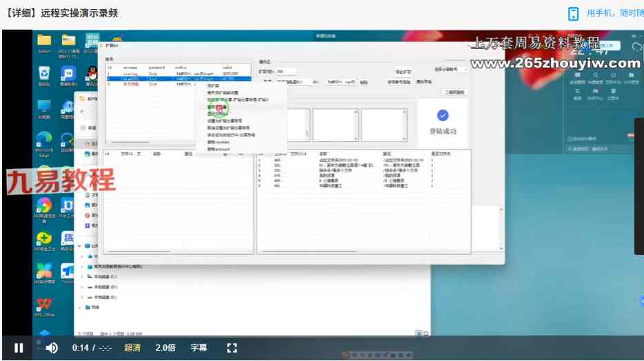644x361 pixels.
Task: Expand the 本地磁盘 (D:) tree node
Action: tap(82, 287)
